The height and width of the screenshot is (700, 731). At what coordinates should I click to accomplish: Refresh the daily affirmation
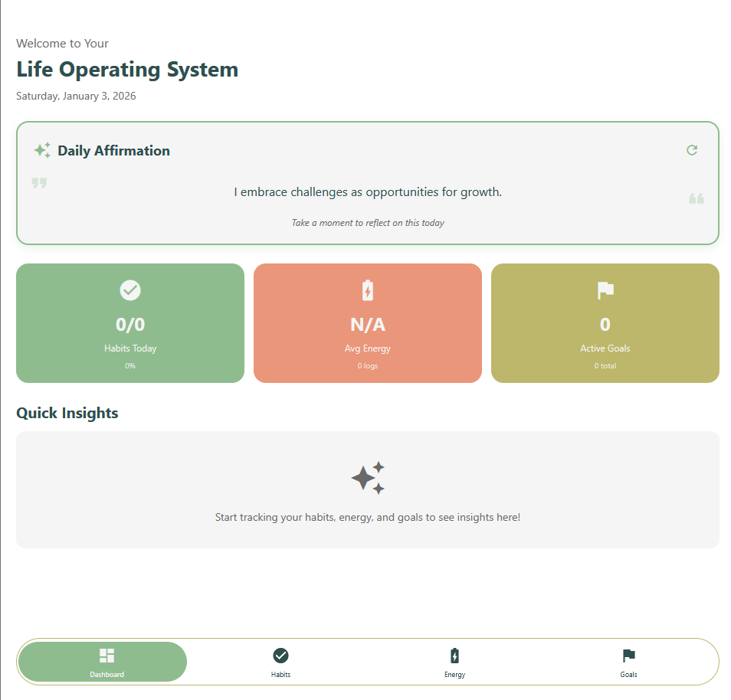coord(692,150)
